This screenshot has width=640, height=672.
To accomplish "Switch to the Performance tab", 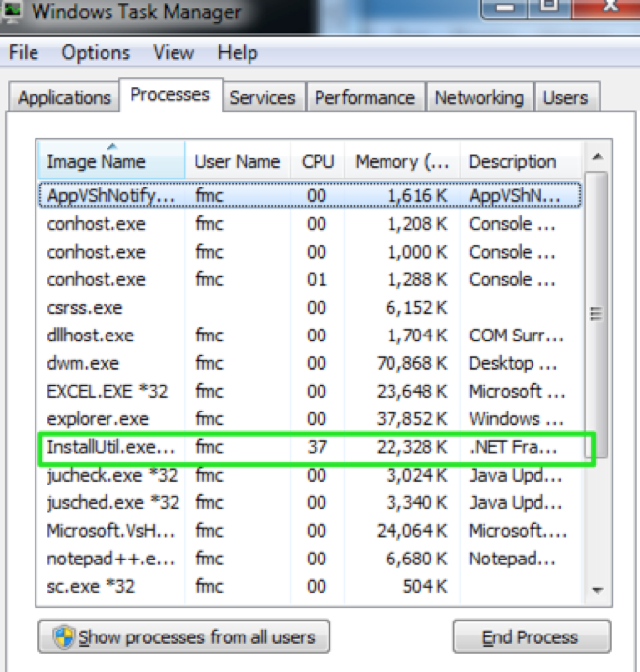I will [x=365, y=98].
